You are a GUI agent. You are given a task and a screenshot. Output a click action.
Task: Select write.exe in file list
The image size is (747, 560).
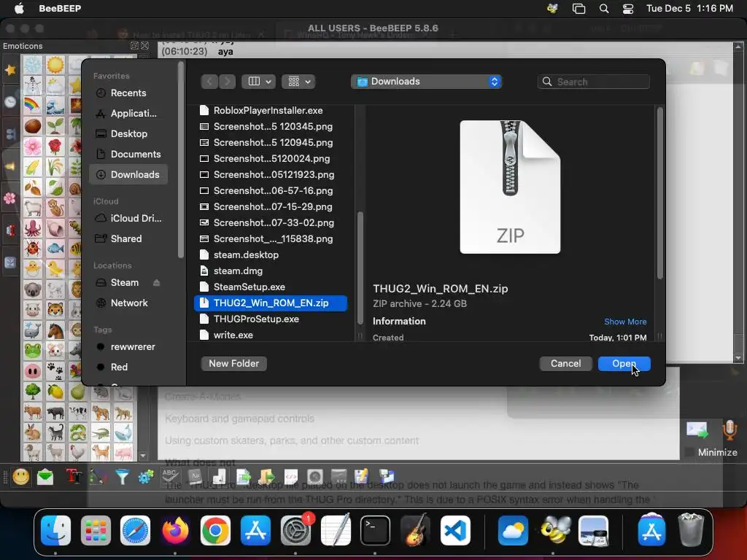coord(271,335)
